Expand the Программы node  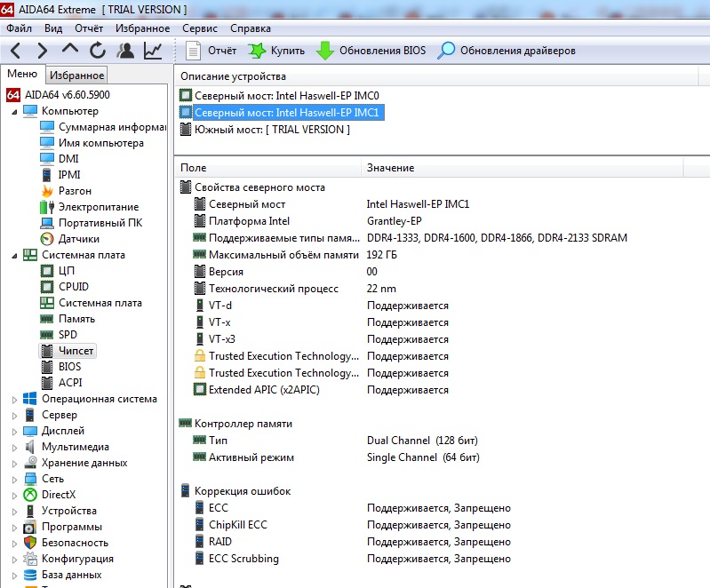coord(14,528)
